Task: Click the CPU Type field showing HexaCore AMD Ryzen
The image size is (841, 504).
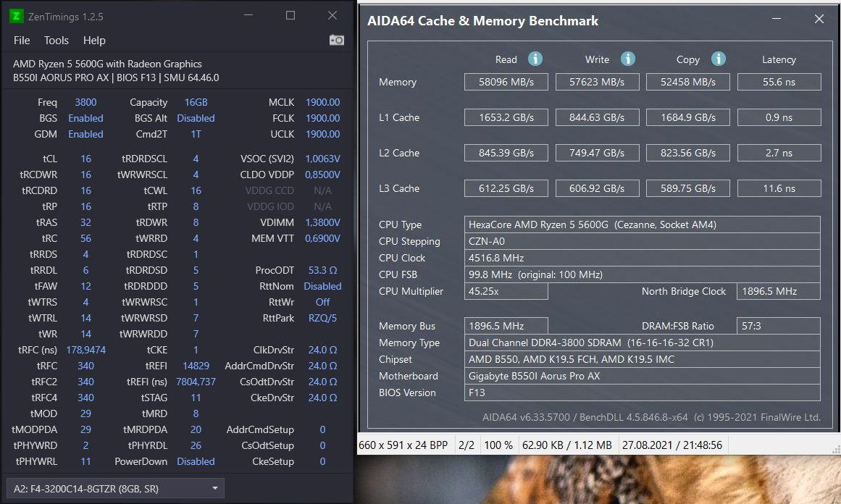Action: tap(642, 224)
